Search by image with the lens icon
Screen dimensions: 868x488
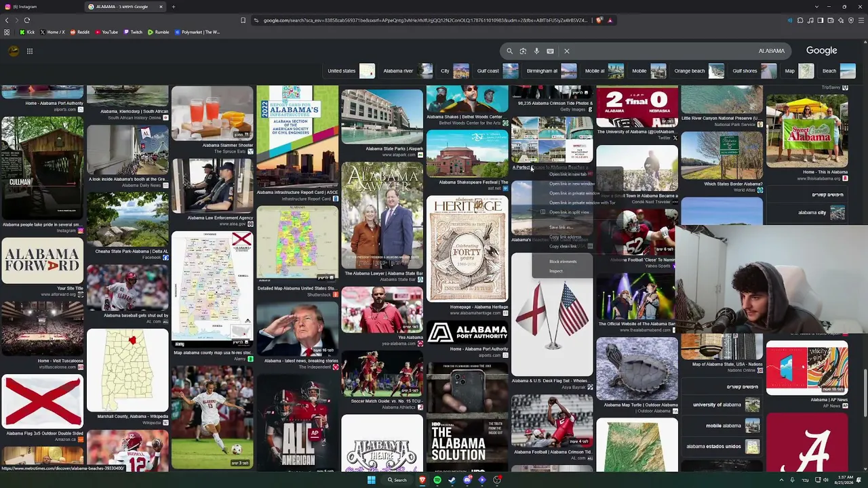[523, 51]
